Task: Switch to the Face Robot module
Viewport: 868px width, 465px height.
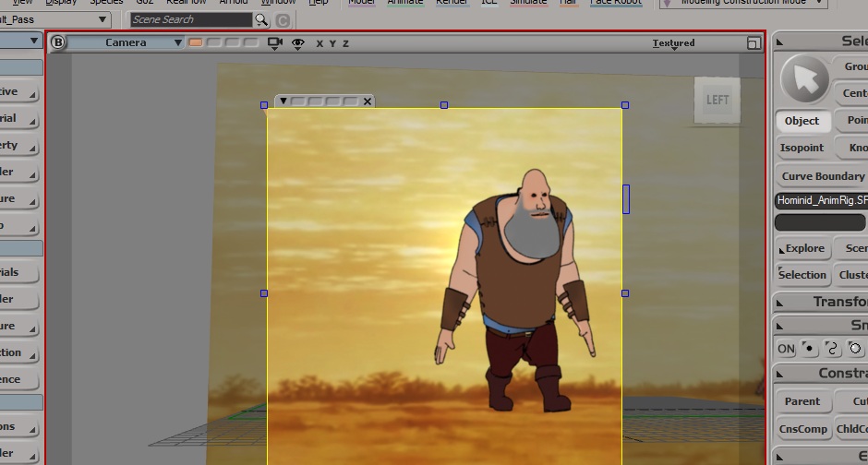Action: 616,2
